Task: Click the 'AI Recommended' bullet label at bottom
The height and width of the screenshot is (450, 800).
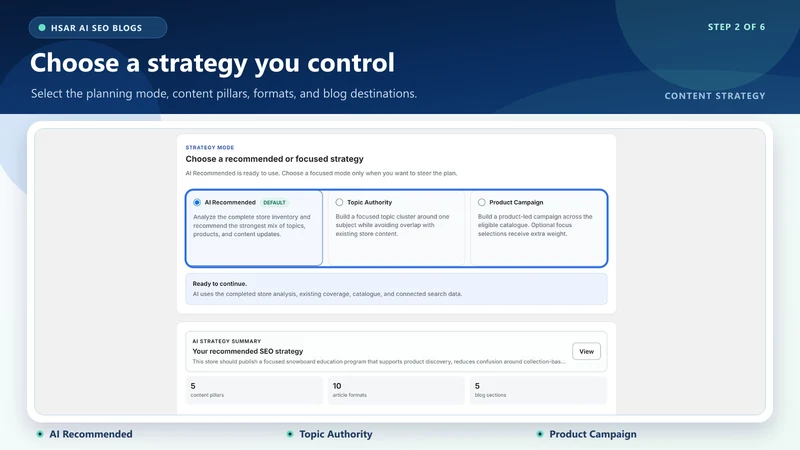Action: 91,434
